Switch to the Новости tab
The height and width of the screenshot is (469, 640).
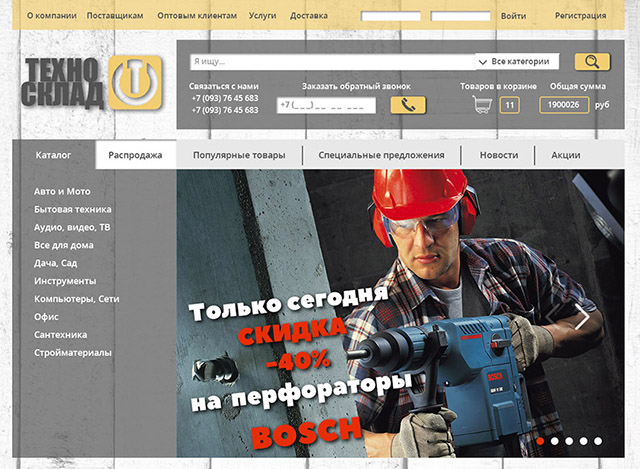(x=499, y=155)
